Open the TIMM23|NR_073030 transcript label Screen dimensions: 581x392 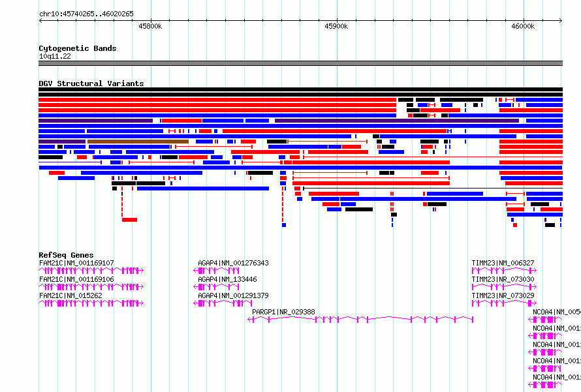pos(503,279)
